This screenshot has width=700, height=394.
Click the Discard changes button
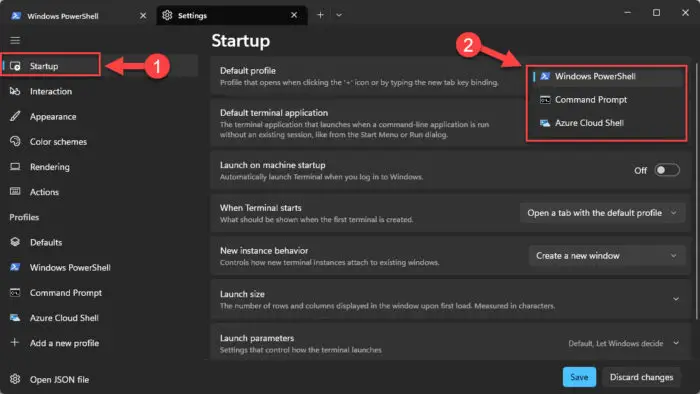point(642,377)
